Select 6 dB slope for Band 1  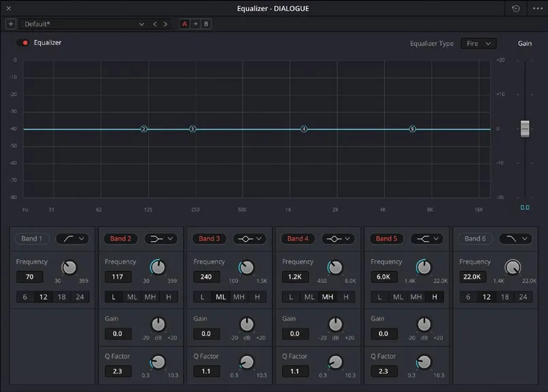[x=24, y=297]
